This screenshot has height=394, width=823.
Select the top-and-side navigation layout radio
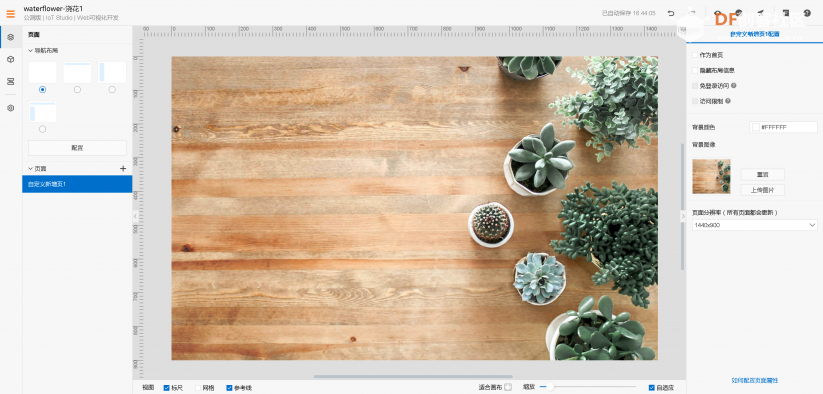43,129
